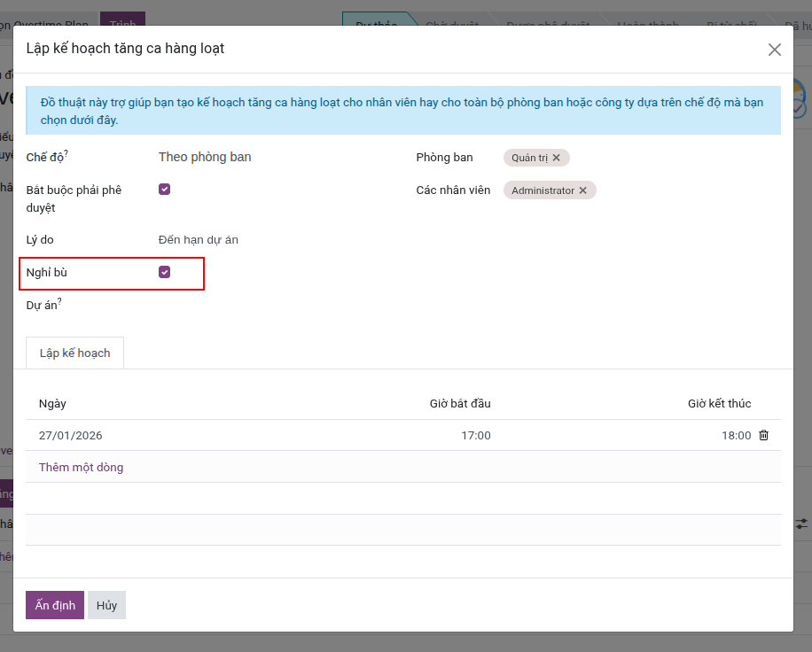Confirm with the "Ấn định" button
This screenshot has height=652, width=812.
54,604
